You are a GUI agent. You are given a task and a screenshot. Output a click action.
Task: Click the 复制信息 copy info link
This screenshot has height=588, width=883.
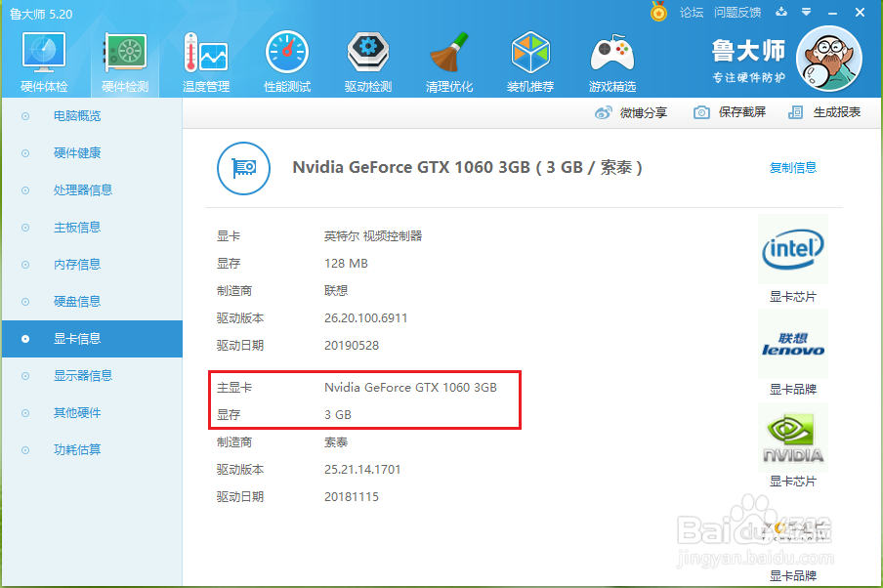tap(793, 168)
